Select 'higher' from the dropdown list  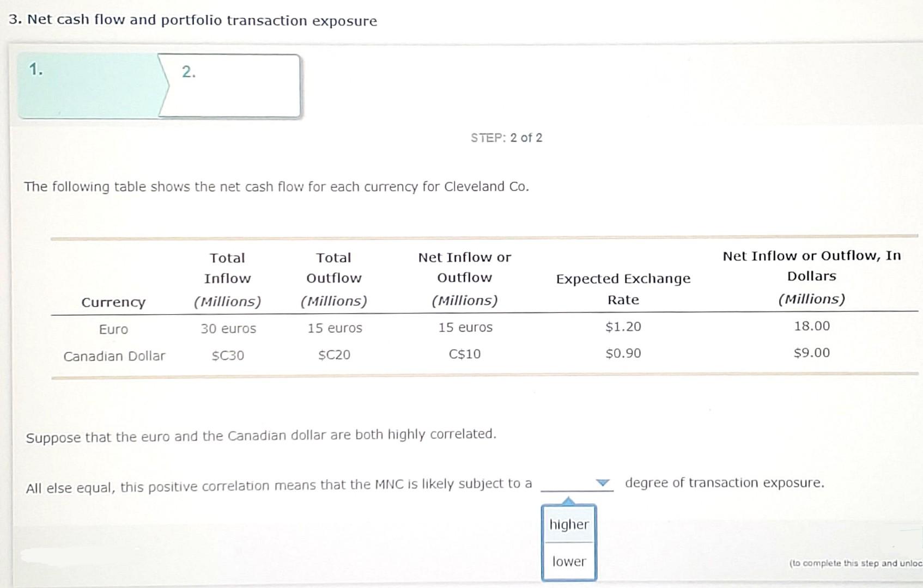[x=569, y=524]
